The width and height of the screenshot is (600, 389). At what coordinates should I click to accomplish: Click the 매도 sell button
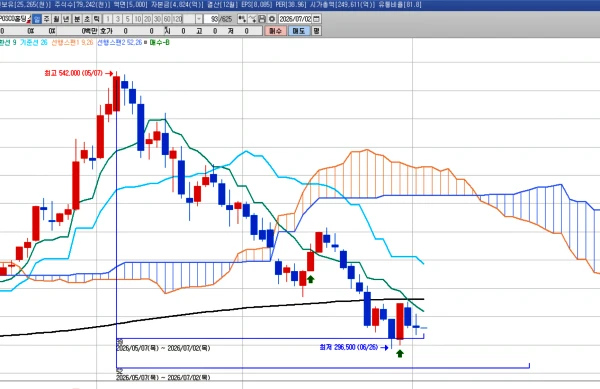point(298,31)
